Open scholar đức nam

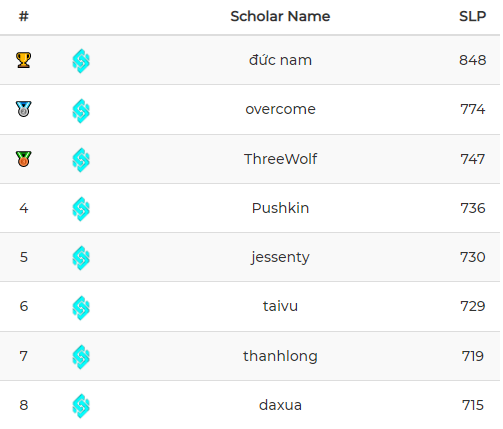tap(280, 60)
